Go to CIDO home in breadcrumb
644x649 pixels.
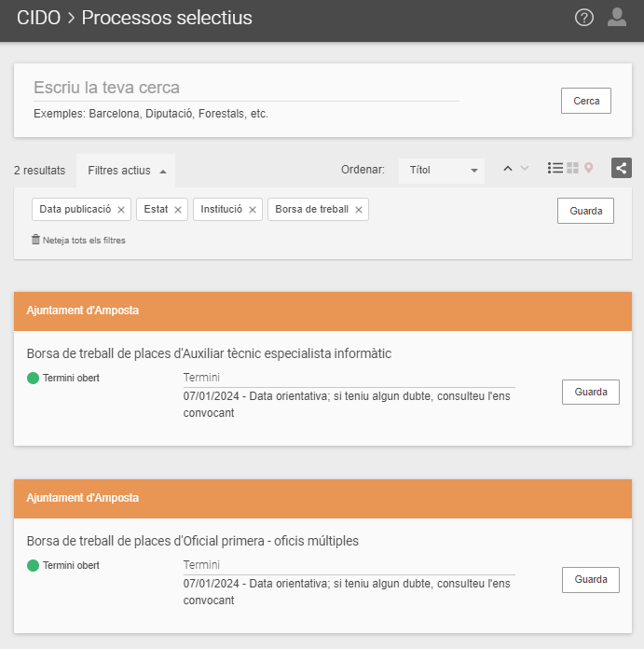38,18
